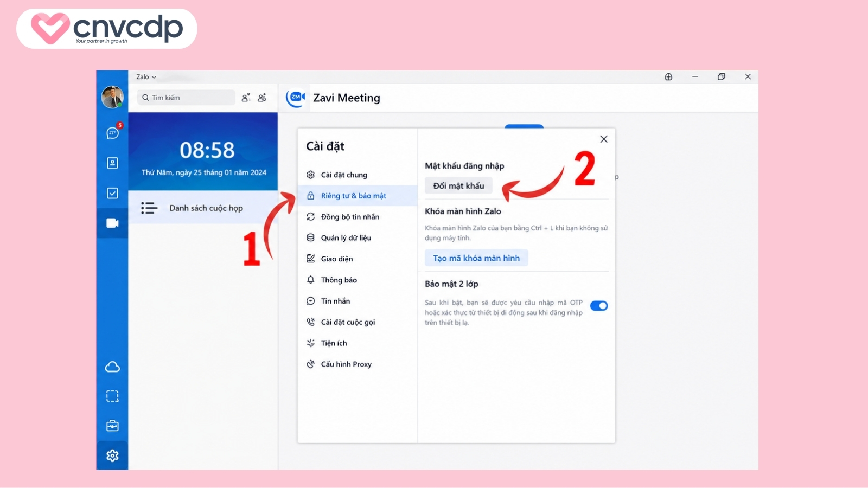868x488 pixels.
Task: Click the profile avatar picture
Action: pyautogui.click(x=112, y=98)
